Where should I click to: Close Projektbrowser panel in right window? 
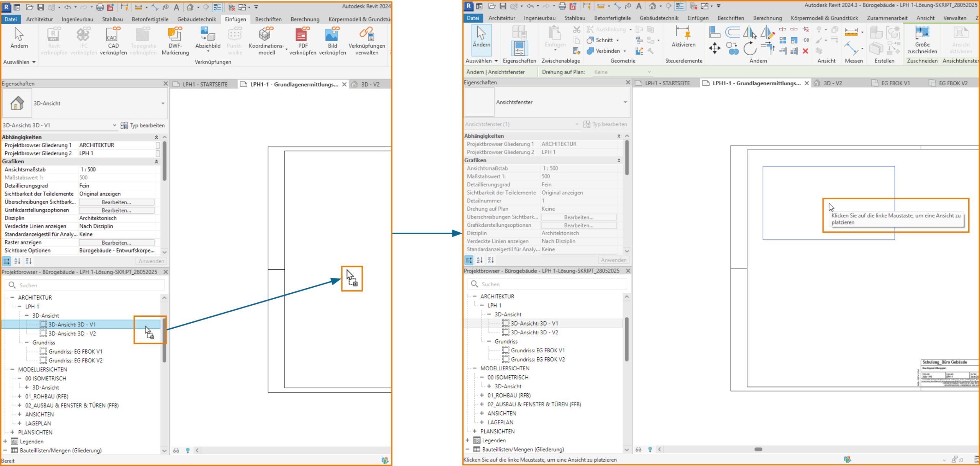(628, 270)
